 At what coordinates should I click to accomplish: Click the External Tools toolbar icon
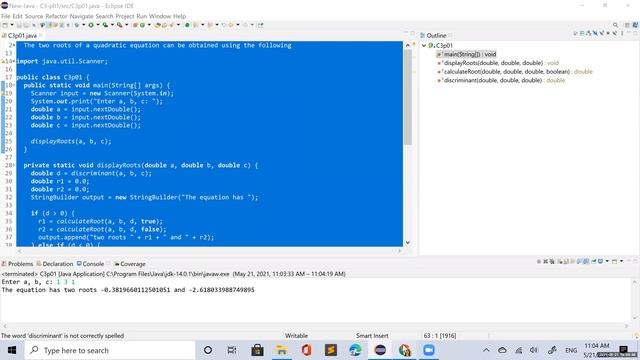[x=119, y=25]
